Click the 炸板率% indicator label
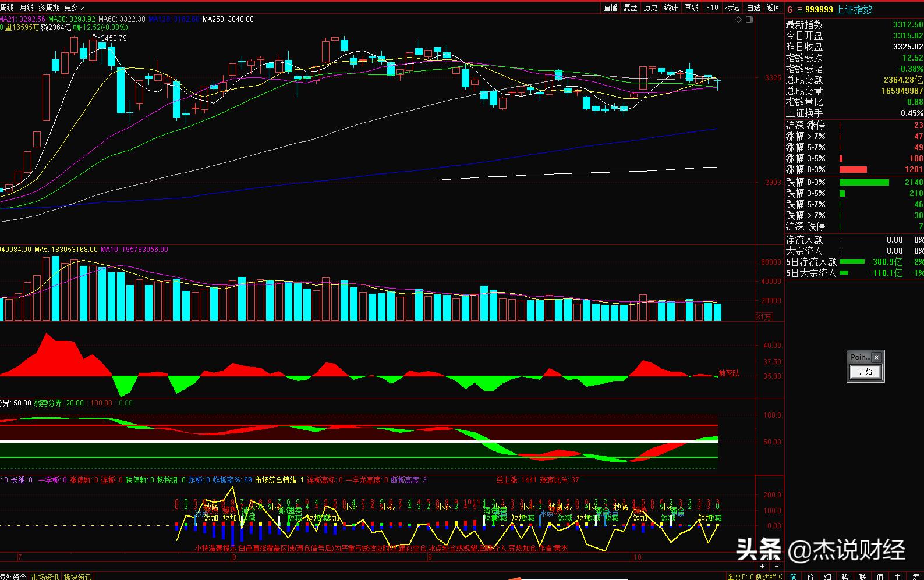Viewport: 924px width, 580px height. coord(232,480)
